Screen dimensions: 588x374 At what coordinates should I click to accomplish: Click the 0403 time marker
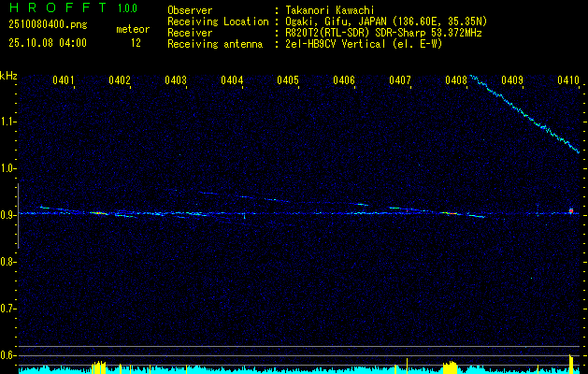click(x=176, y=79)
